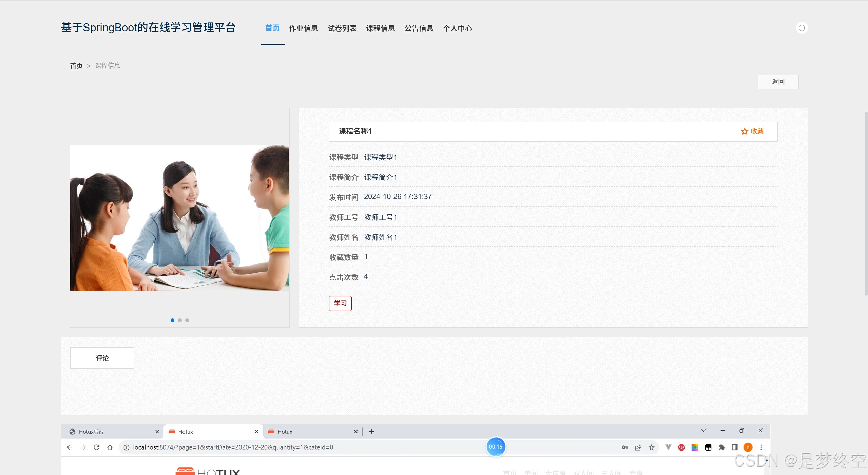Open the extensions puzzle icon

tap(721, 447)
